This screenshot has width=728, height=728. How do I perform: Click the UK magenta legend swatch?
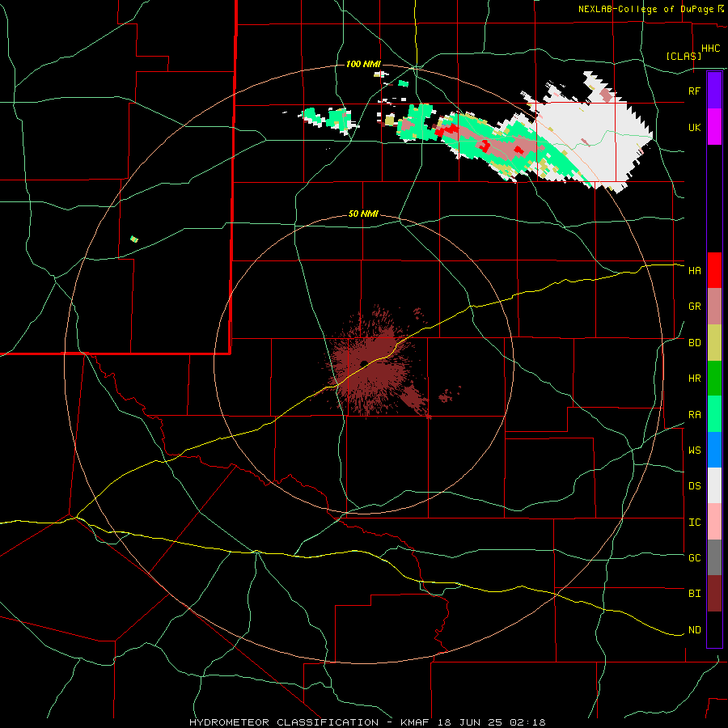(714, 126)
